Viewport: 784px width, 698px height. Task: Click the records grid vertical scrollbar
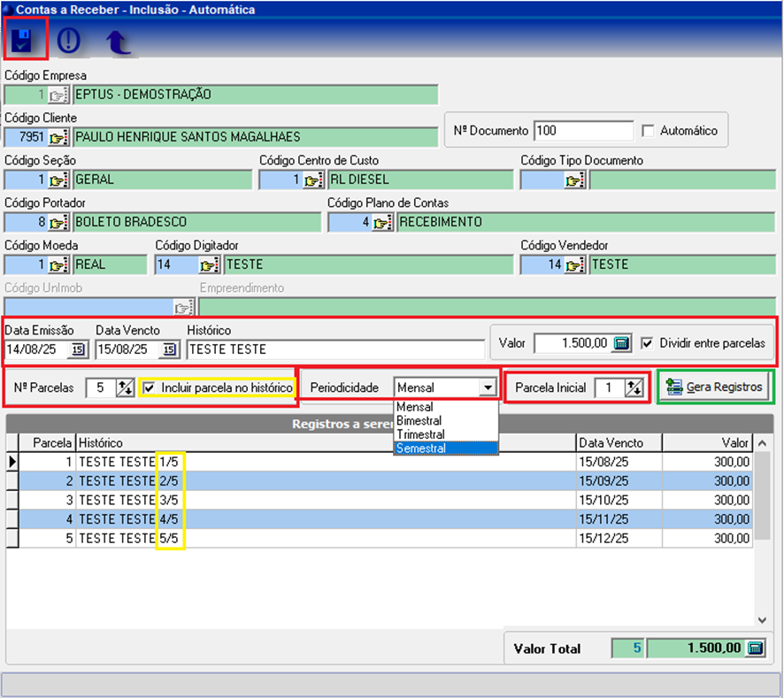point(761,531)
